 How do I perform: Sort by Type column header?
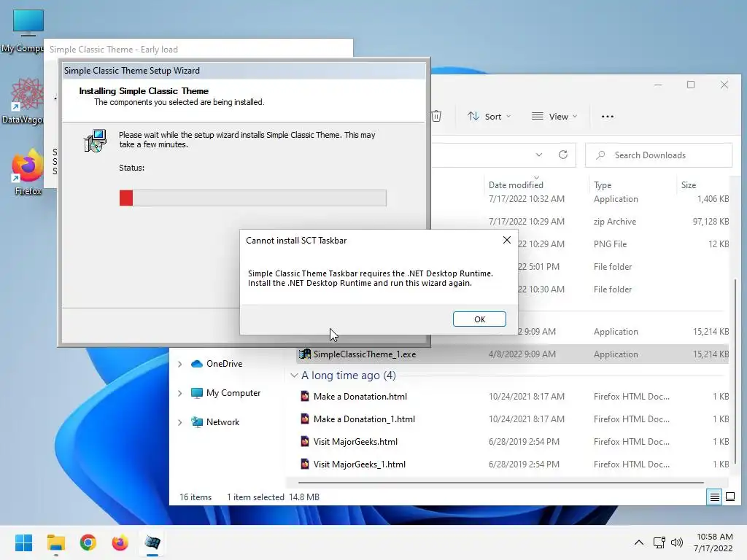(603, 184)
